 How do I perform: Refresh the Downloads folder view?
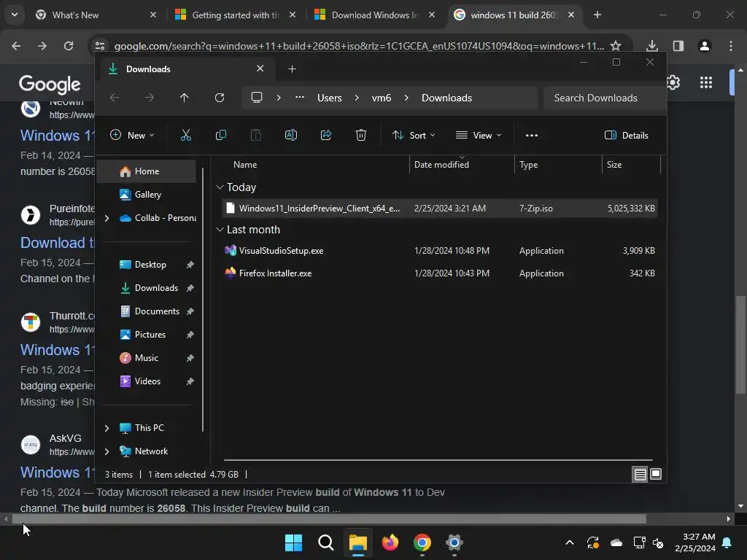tap(219, 98)
